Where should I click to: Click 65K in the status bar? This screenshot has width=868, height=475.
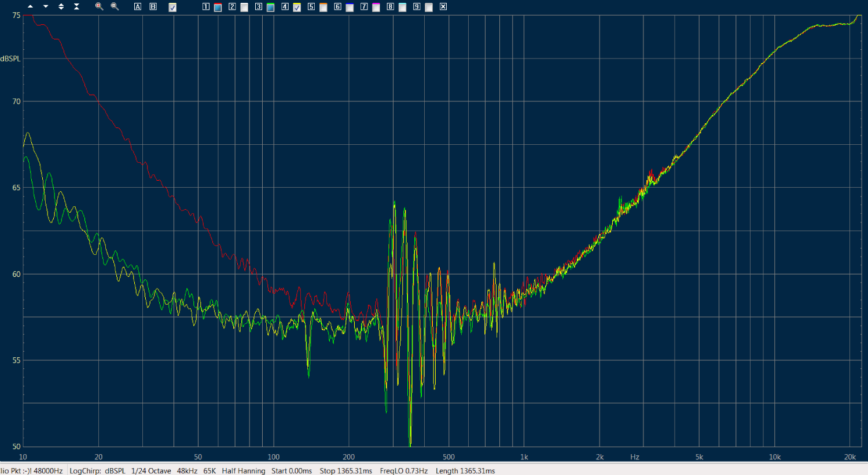tap(209, 471)
